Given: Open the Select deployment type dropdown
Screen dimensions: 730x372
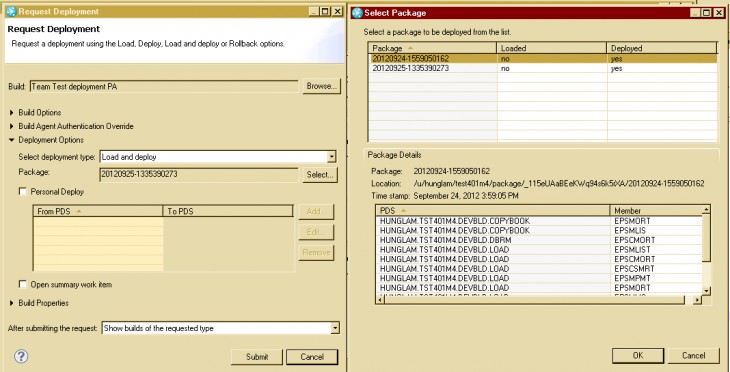Looking at the screenshot, I should point(331,157).
